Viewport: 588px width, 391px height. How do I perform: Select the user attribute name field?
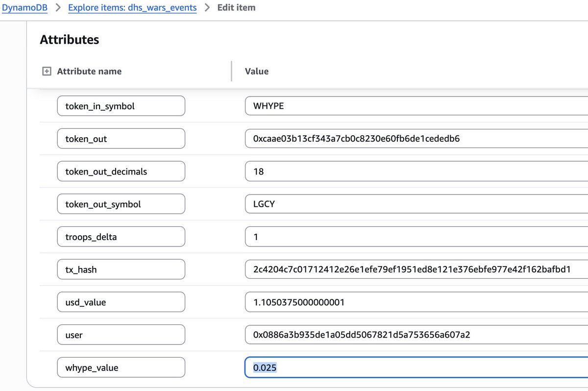point(121,335)
